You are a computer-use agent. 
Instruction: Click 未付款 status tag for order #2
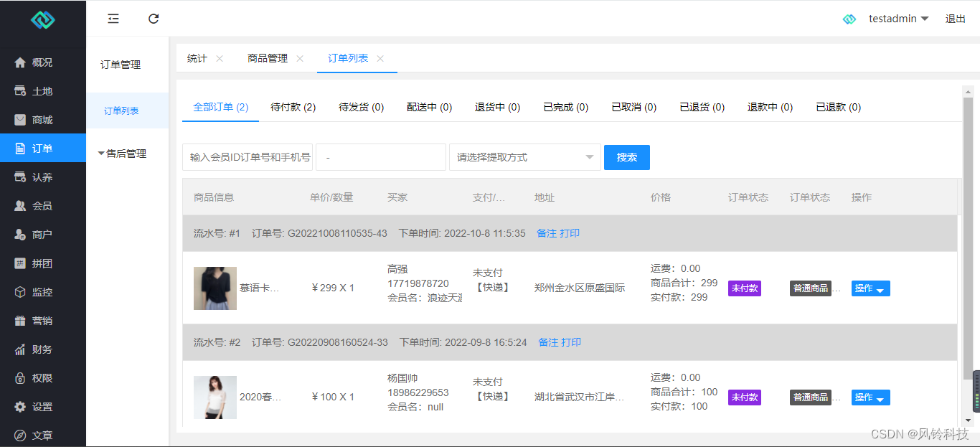pos(745,397)
